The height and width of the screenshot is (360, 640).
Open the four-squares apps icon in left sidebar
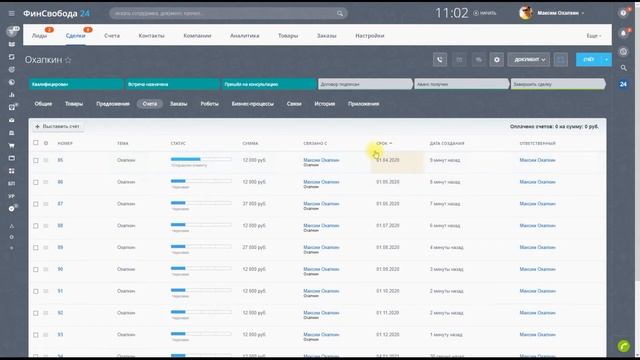coord(11,171)
